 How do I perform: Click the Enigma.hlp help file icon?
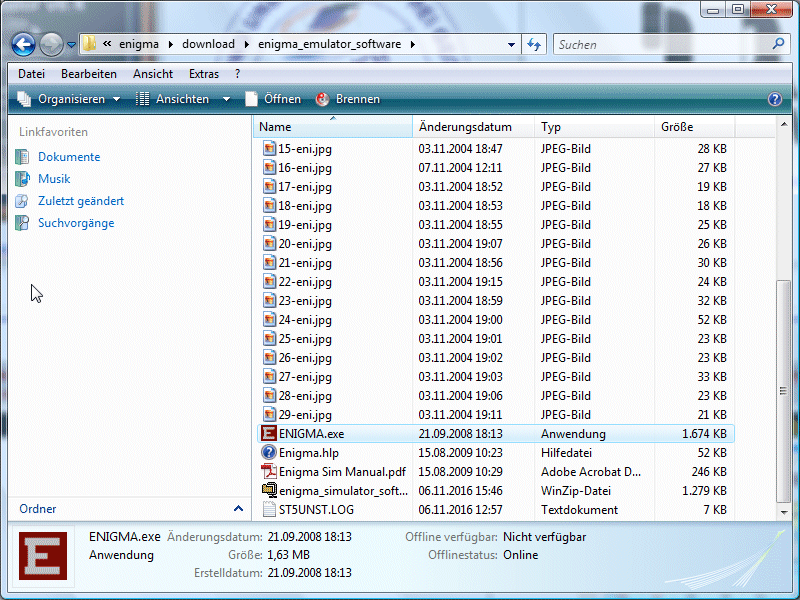268,452
